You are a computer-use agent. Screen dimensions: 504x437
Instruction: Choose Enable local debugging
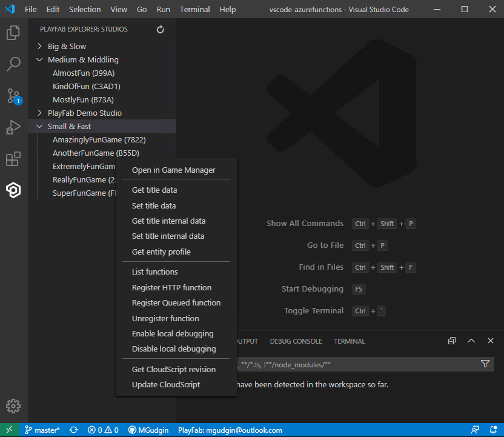click(x=176, y=333)
